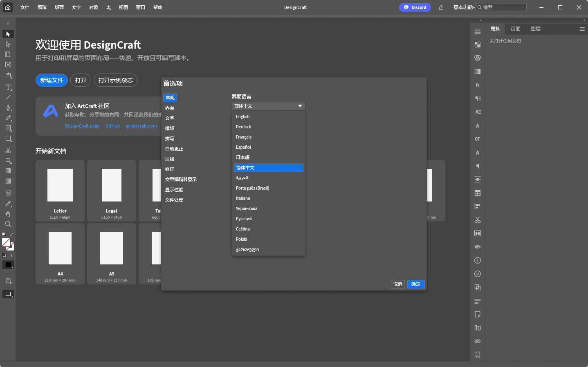Switch to the 图层 tab
The height and width of the screenshot is (367, 588).
(536, 29)
